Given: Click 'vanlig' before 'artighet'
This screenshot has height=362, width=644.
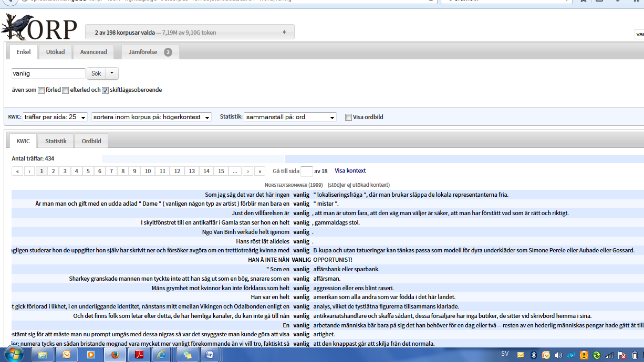Looking at the screenshot, I should point(301,334).
